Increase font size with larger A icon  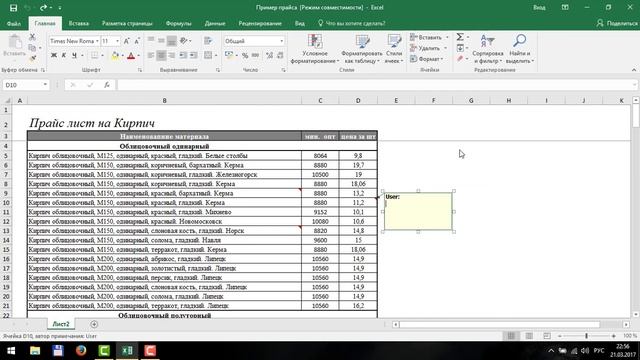click(127, 41)
